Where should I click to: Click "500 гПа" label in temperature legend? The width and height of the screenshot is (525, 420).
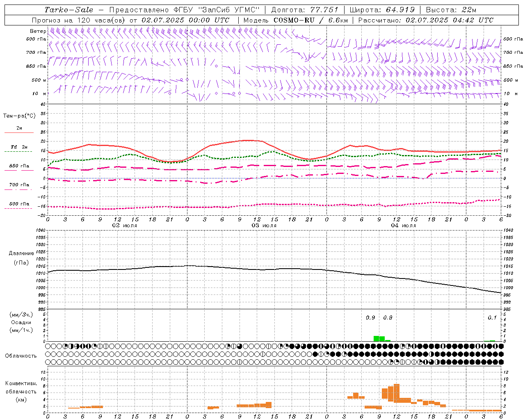19,204
